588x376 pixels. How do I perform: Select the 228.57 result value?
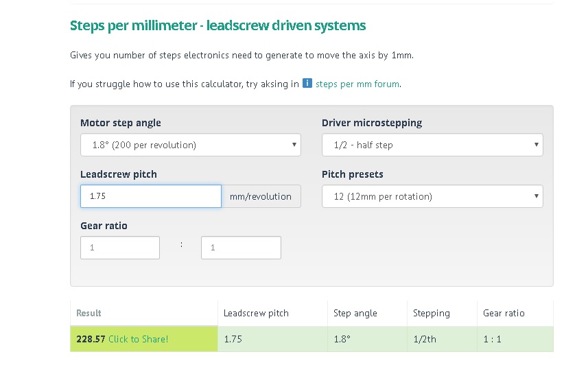[91, 339]
